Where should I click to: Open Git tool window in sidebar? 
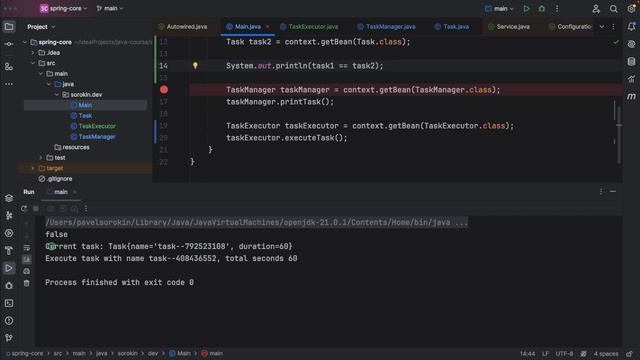pyautogui.click(x=9, y=338)
